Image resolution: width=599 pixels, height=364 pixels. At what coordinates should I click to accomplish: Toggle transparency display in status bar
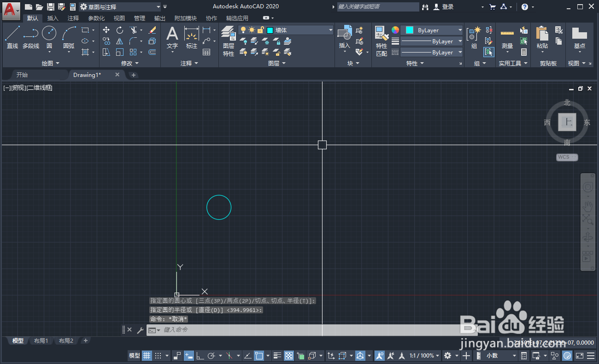coord(289,356)
